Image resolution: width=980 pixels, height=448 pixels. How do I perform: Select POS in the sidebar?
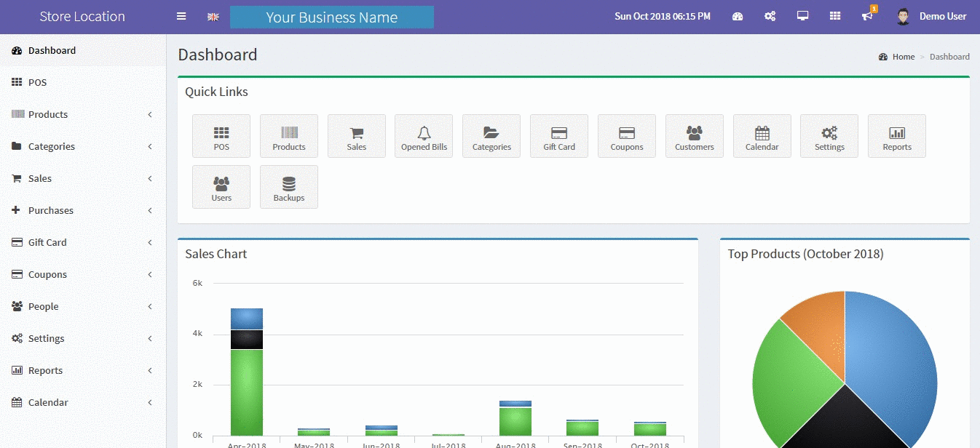click(83, 82)
